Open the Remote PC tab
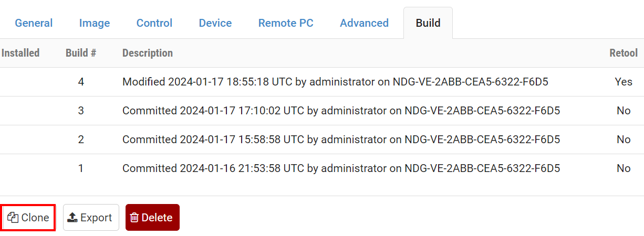644x236 pixels. point(286,23)
